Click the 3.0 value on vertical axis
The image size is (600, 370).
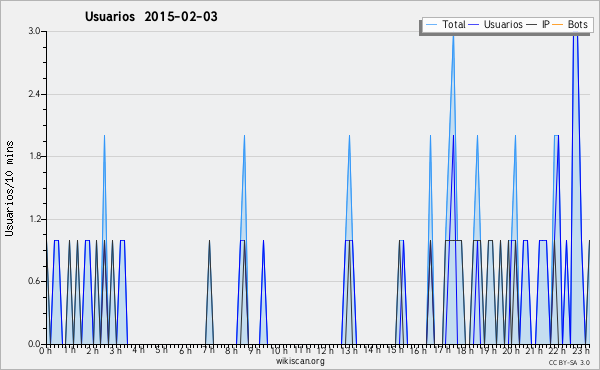pyautogui.click(x=34, y=31)
